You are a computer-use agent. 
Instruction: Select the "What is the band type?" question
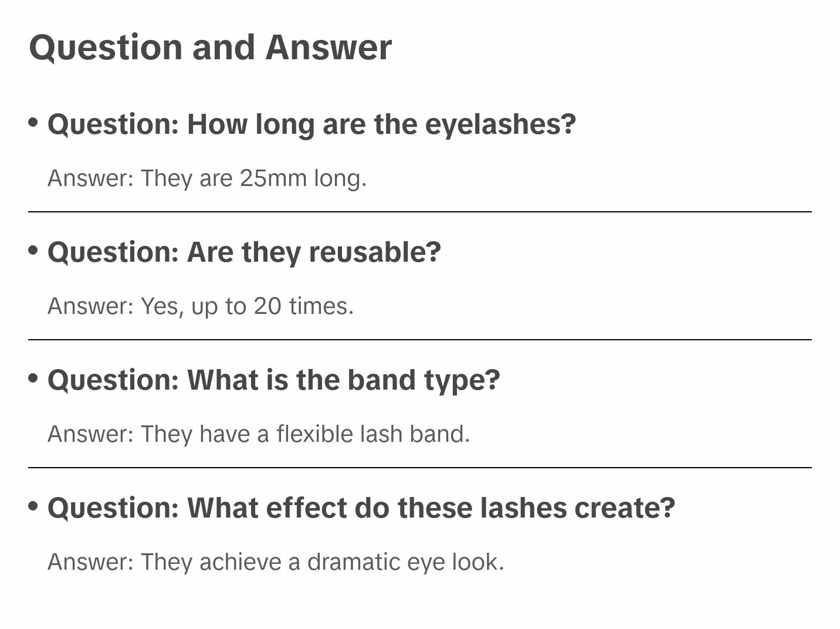tap(273, 380)
